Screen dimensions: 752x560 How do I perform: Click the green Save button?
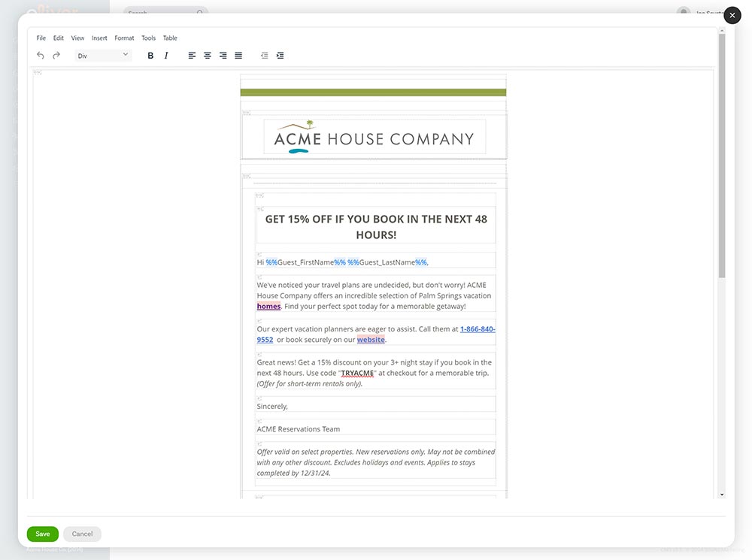click(x=42, y=534)
